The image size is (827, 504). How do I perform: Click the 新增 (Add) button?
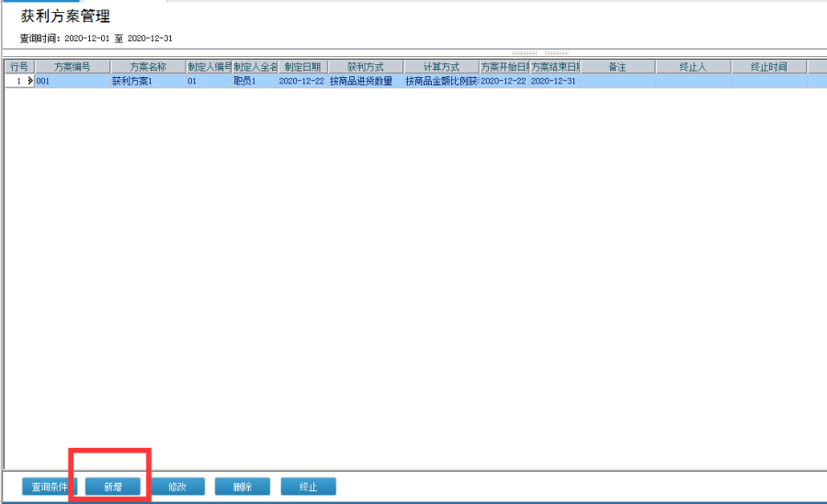coord(113,487)
